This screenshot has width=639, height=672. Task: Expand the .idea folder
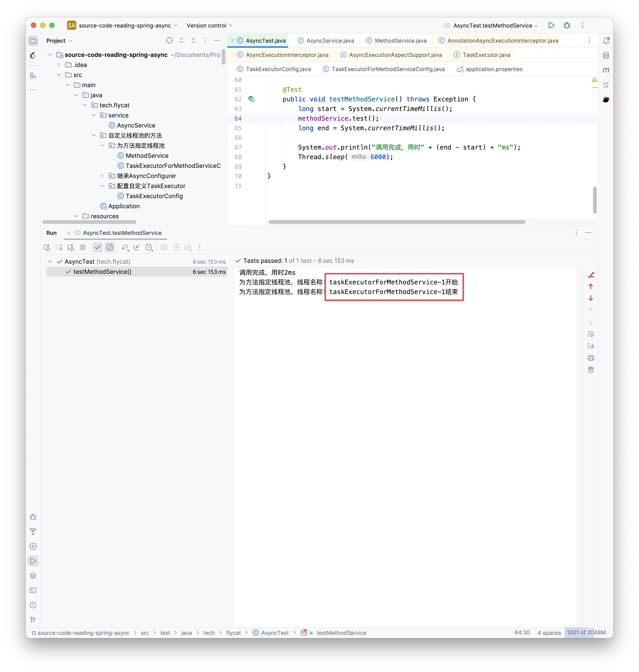59,65
